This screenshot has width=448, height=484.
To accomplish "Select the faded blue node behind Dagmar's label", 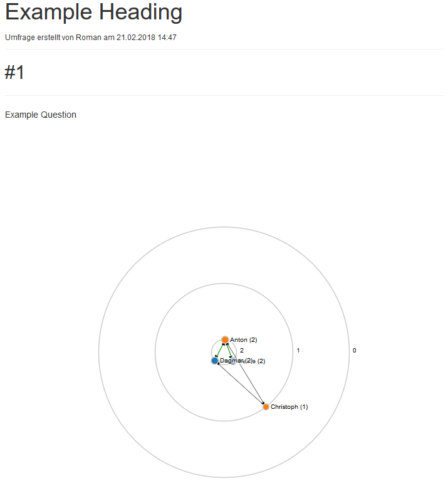I will click(233, 361).
